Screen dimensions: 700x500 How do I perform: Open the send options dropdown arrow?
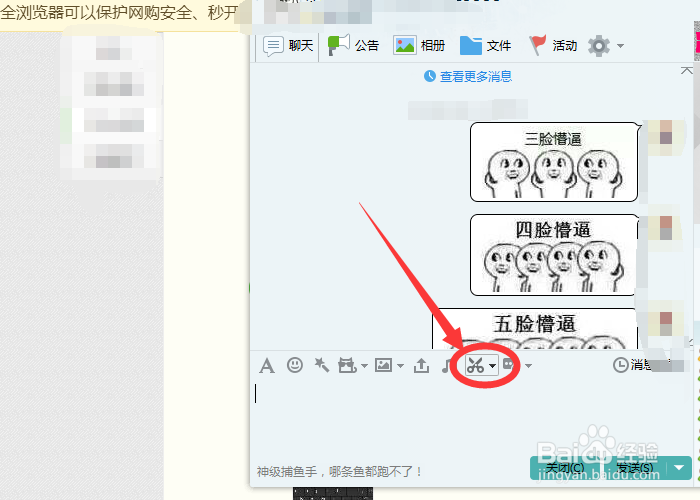(679, 468)
